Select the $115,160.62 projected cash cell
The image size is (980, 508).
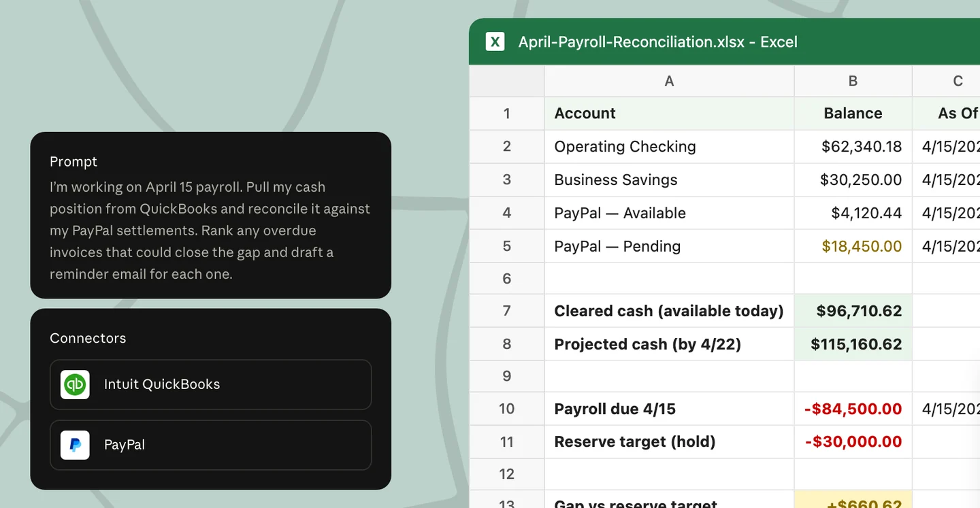click(x=853, y=344)
